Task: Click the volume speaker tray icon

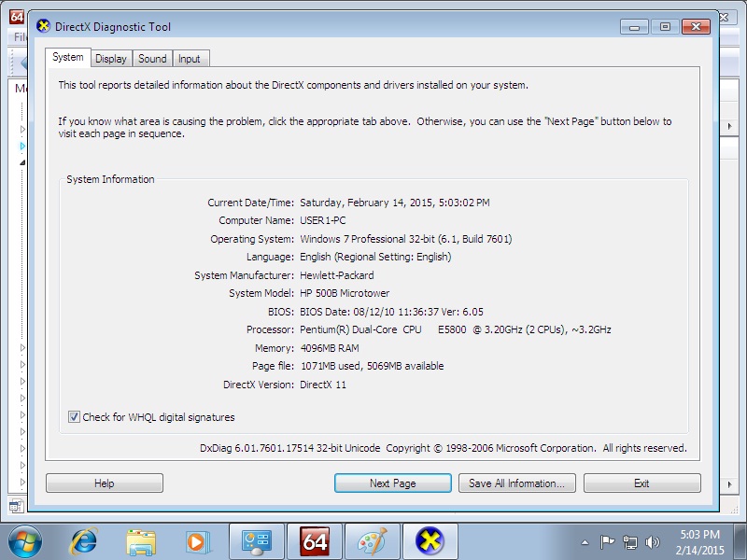Action: click(x=652, y=541)
